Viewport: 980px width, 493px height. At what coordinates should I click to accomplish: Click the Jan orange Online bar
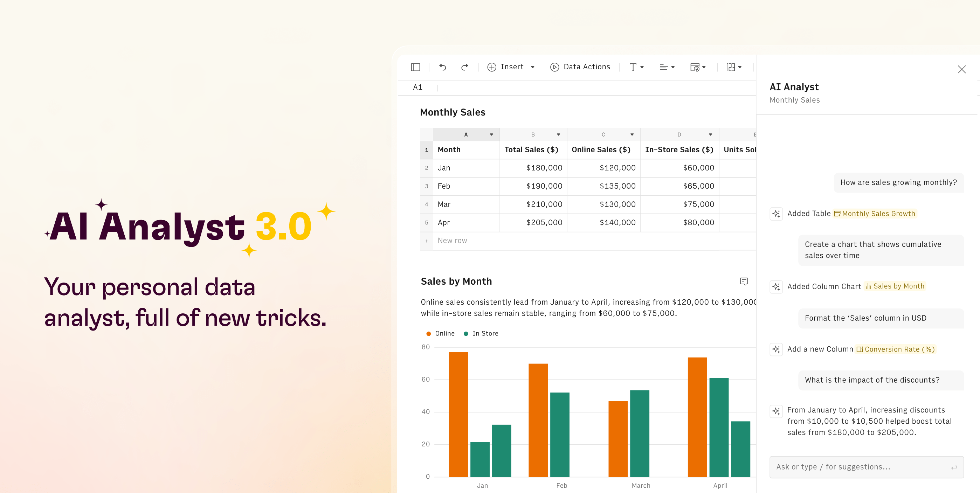458,414
